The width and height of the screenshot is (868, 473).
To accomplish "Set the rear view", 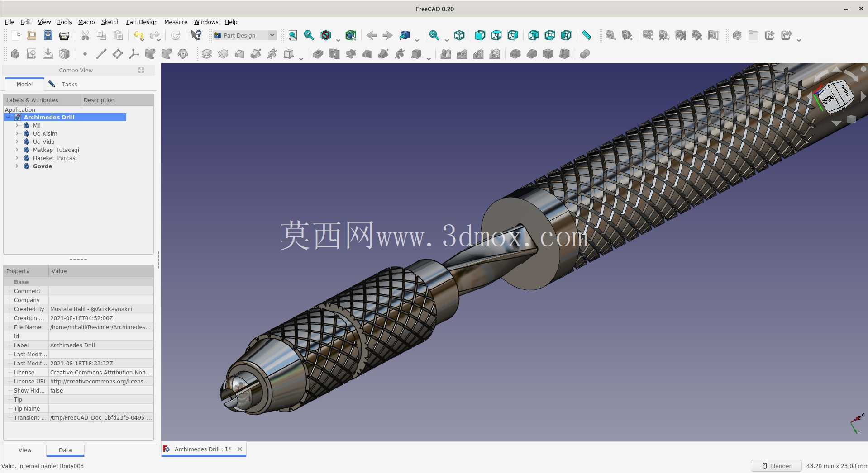I will coord(534,35).
